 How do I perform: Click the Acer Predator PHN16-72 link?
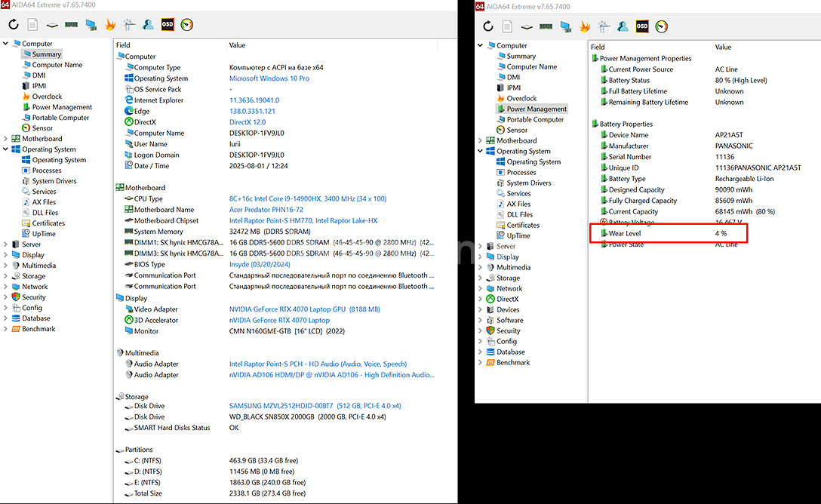click(266, 209)
